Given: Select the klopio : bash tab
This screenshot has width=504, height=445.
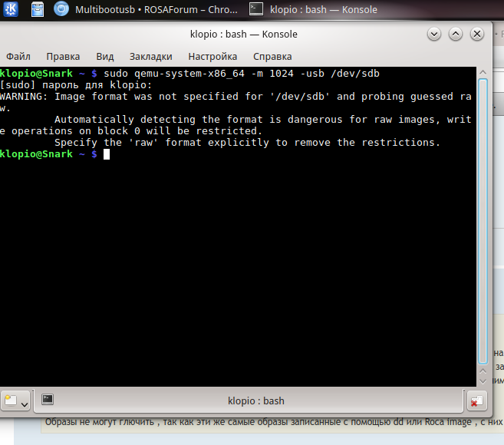Looking at the screenshot, I should point(249,401).
